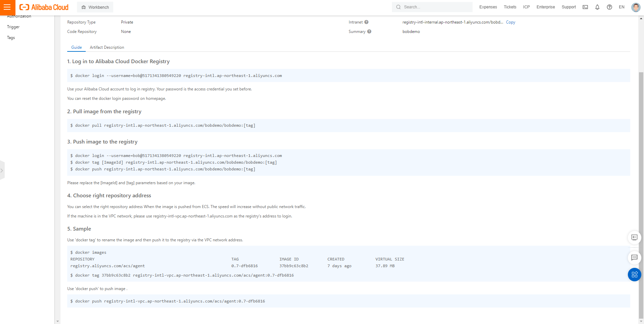Open the hamburger navigation menu
The image size is (644, 324).
click(7, 7)
